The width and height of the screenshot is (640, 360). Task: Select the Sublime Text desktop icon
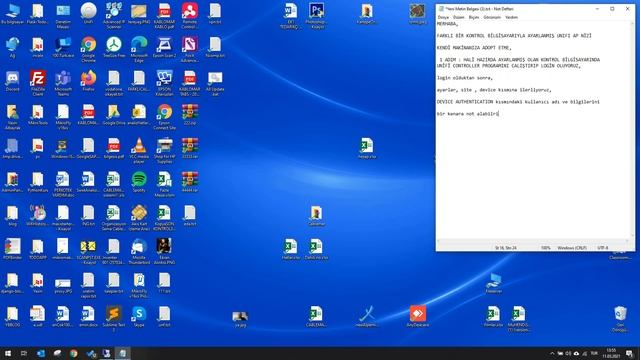(114, 318)
